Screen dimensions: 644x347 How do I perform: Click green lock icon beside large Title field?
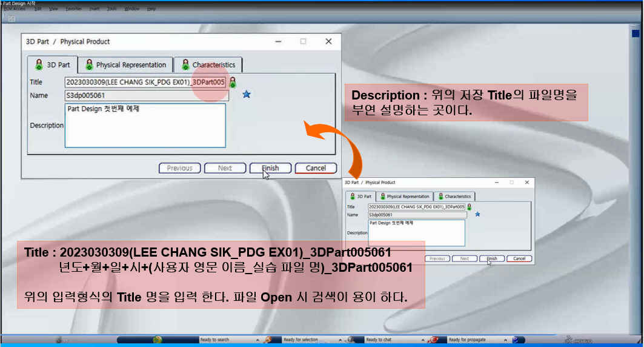pos(233,83)
